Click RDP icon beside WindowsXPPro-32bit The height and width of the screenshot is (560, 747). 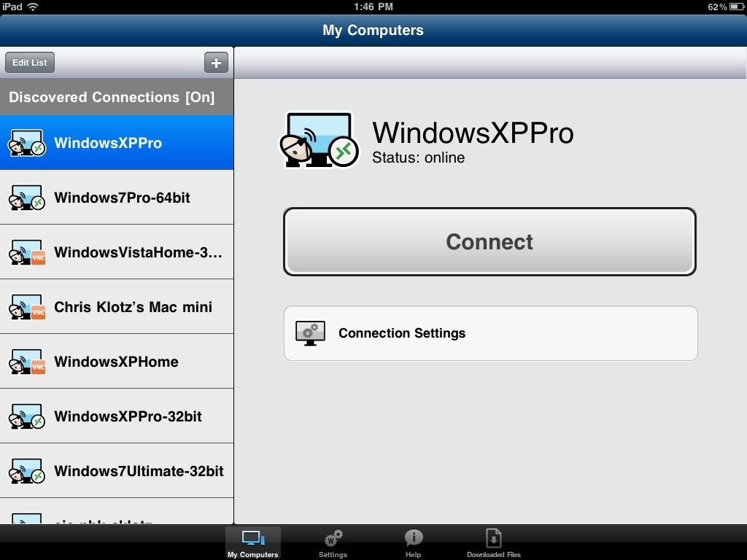27,416
